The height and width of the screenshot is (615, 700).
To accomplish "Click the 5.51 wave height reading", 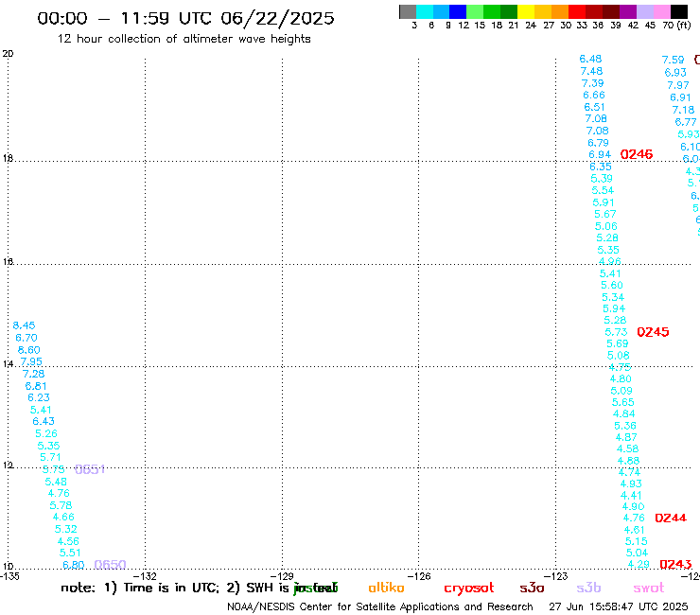I will point(70,553).
